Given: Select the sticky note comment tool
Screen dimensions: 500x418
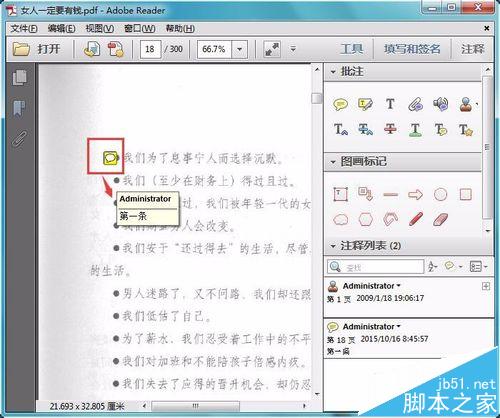Looking at the screenshot, I should pos(340,104).
